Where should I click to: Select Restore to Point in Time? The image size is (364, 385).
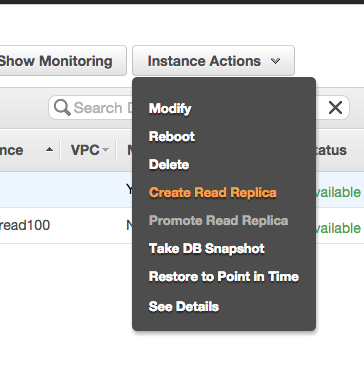(224, 277)
